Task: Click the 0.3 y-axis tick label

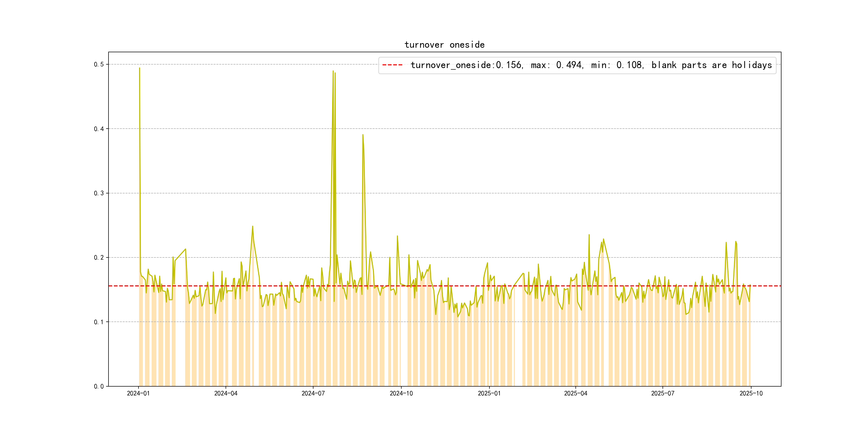Action: coord(99,193)
